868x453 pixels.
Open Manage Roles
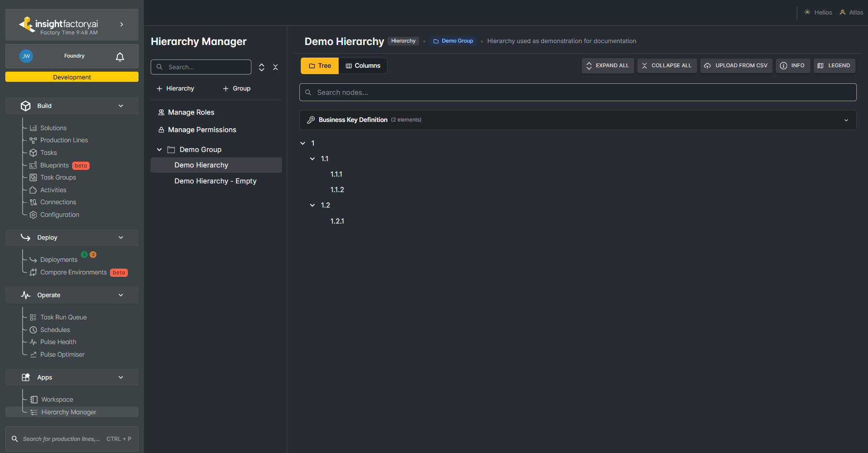186,112
